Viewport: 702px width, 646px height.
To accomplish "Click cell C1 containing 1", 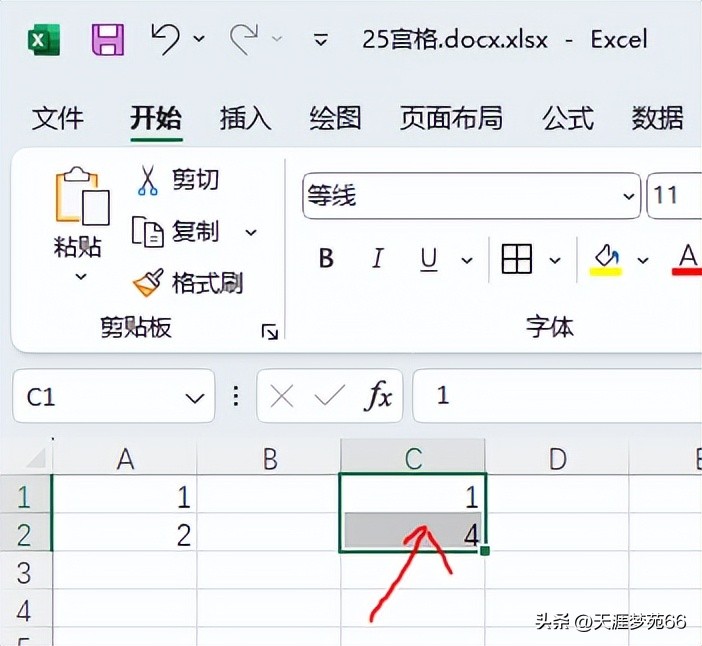I will (413, 494).
